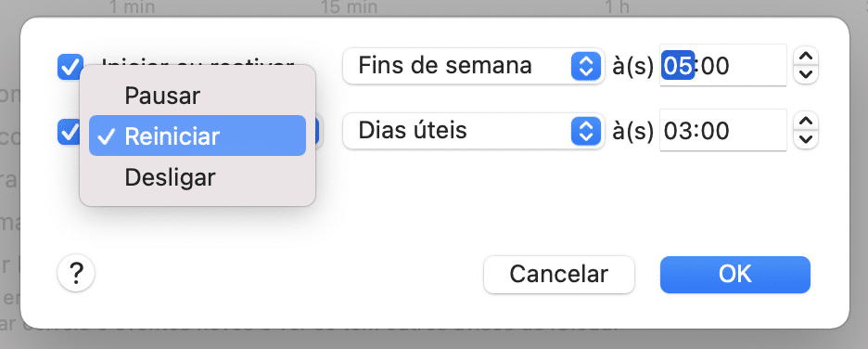This screenshot has width=868, height=349.
Task: Toggle the second schedule row checkbox
Action: pos(69,132)
